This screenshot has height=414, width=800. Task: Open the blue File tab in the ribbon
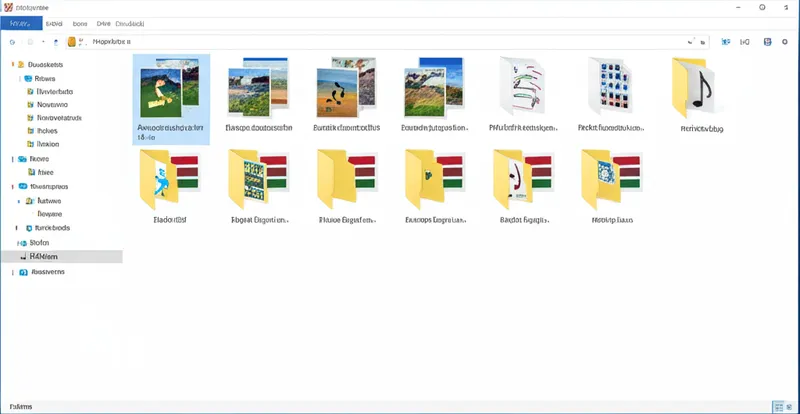pos(21,21)
